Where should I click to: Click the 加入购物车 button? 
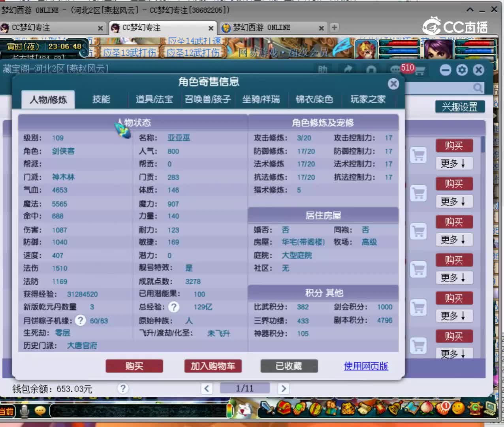pos(213,366)
